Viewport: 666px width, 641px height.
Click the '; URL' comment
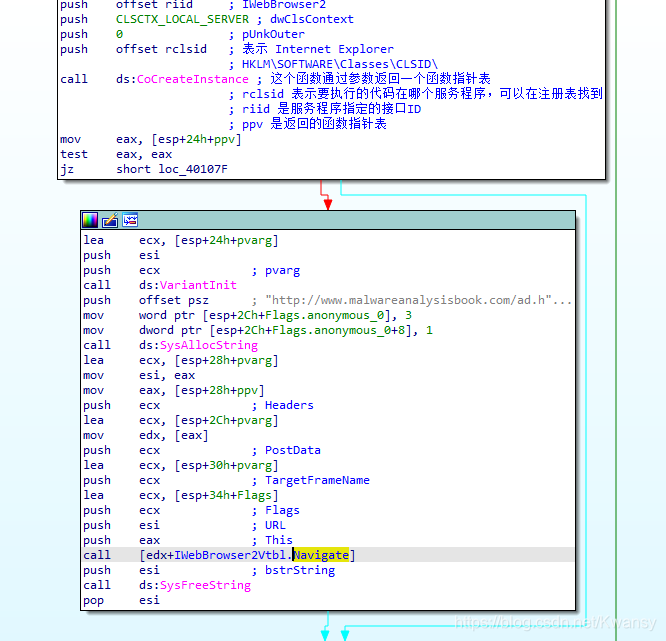269,525
